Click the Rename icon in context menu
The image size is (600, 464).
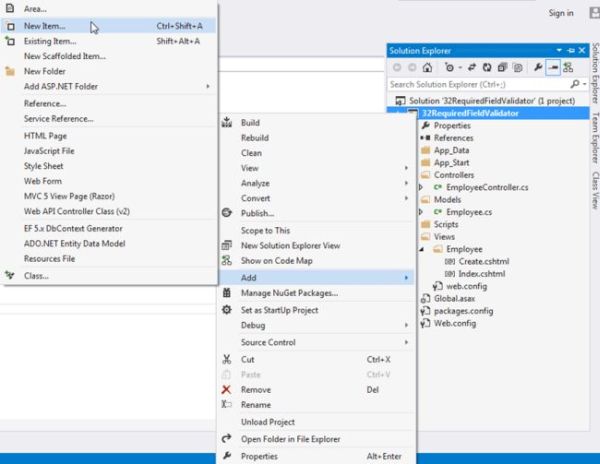point(227,404)
